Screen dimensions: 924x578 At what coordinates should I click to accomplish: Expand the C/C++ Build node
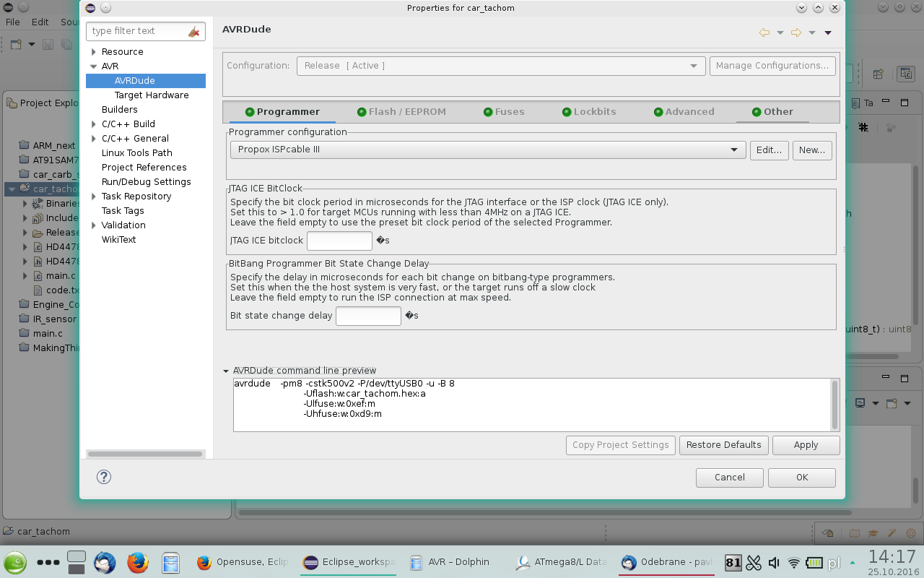point(94,124)
